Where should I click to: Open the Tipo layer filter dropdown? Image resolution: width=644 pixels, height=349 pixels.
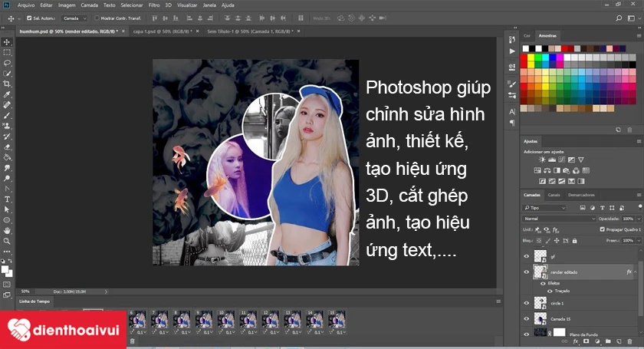coord(544,208)
